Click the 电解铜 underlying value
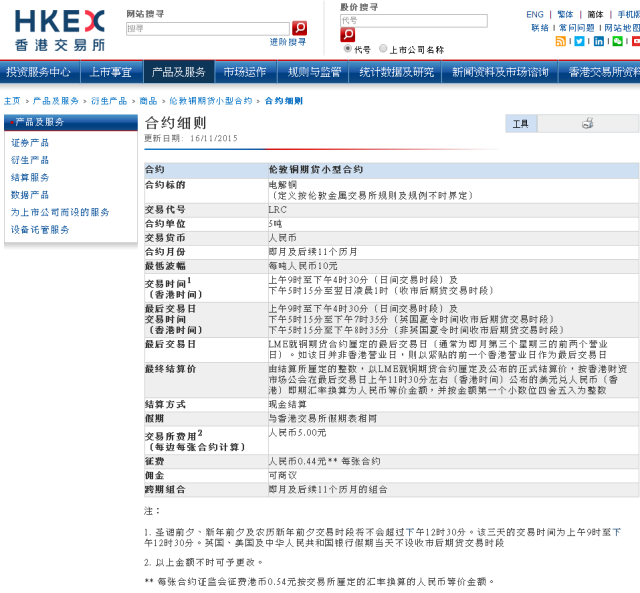This screenshot has width=640, height=593. click(282, 184)
